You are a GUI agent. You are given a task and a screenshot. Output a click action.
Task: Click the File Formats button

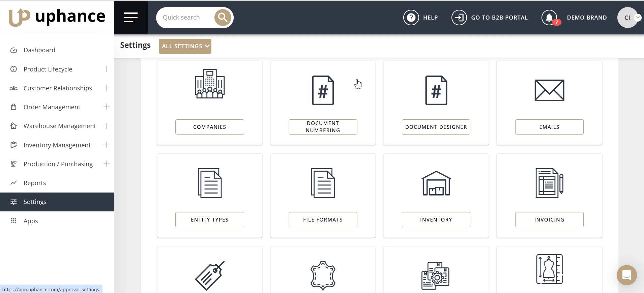tap(323, 220)
